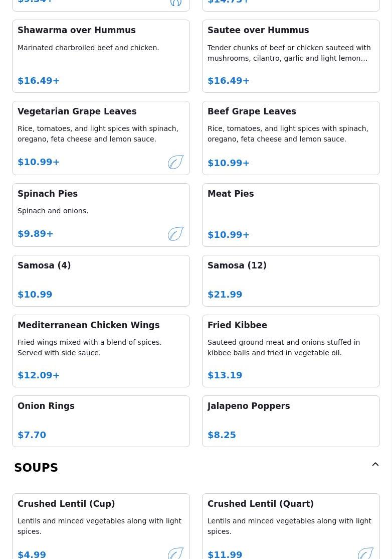This screenshot has height=559, width=392.
Task: Pick Jalapeno Poppers at $8.25
Action: (x=291, y=421)
